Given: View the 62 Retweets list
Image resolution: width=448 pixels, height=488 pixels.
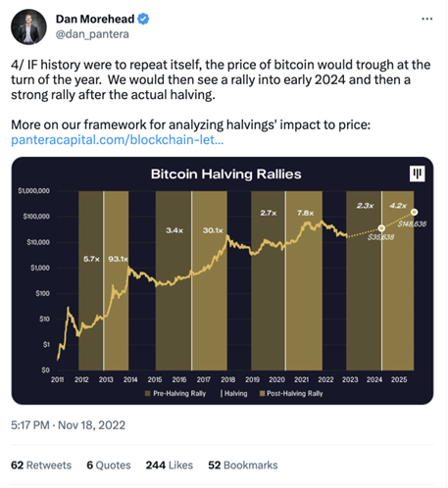Looking at the screenshot, I should (41, 465).
